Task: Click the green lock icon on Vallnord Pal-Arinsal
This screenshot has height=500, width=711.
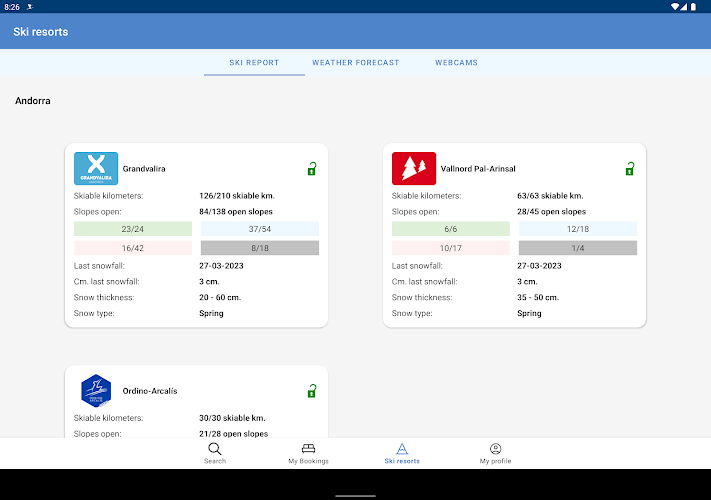Action: [629, 169]
